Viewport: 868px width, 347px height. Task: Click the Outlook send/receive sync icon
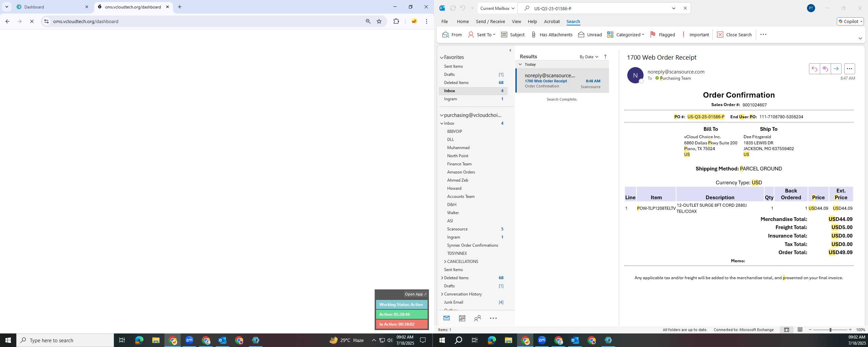click(453, 8)
